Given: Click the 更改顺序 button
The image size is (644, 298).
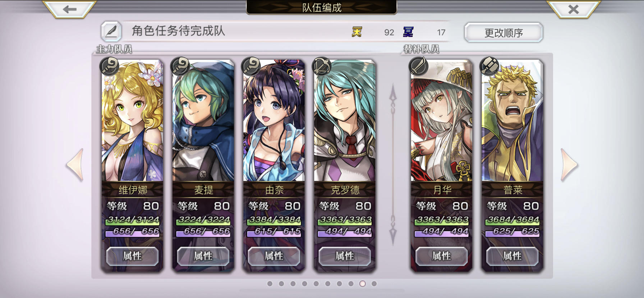Looking at the screenshot, I should coord(503,33).
